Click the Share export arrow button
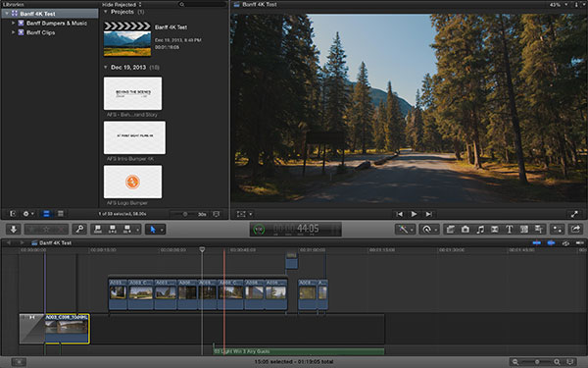Screen dimensions: 588x368 [x=575, y=229]
